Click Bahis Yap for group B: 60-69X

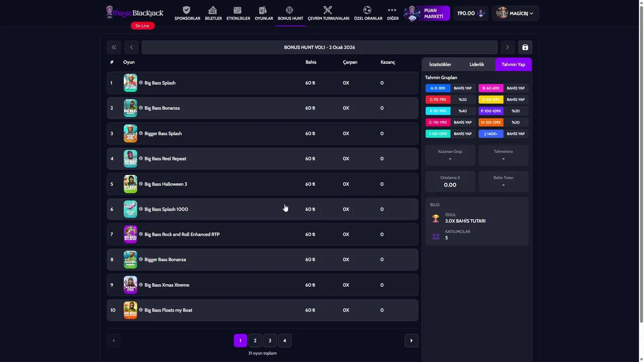(516, 88)
